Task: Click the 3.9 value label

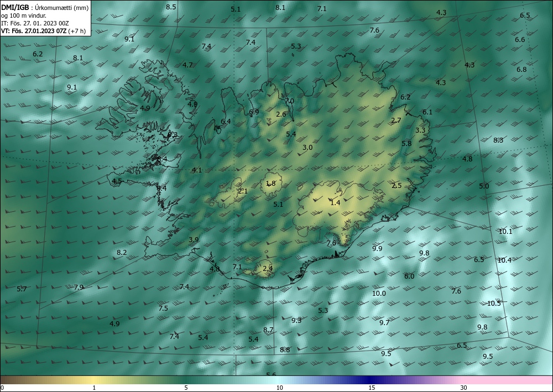Action: coord(194,239)
